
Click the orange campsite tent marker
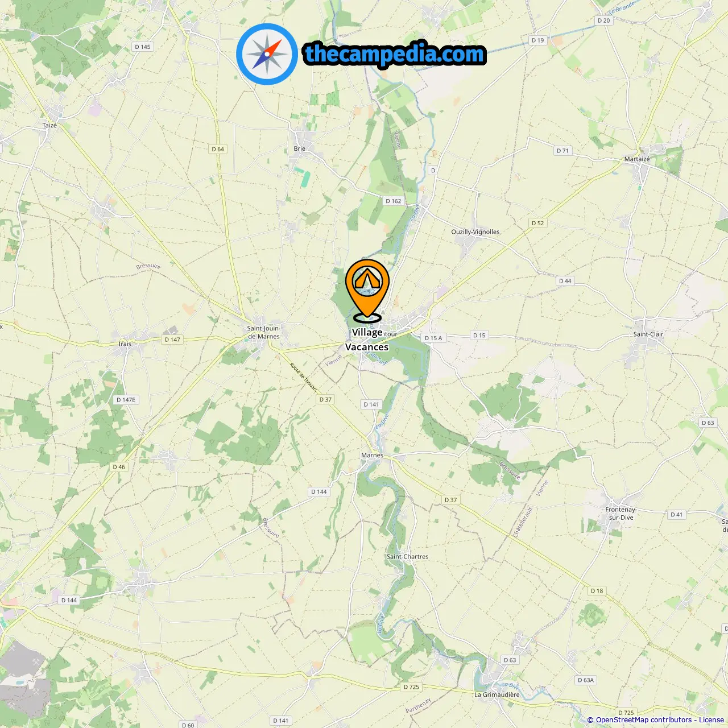coord(367,291)
